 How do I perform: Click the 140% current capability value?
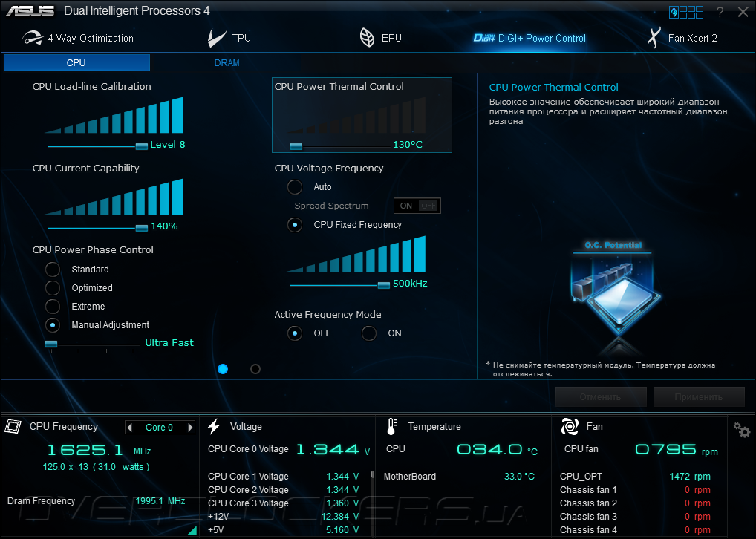(164, 226)
